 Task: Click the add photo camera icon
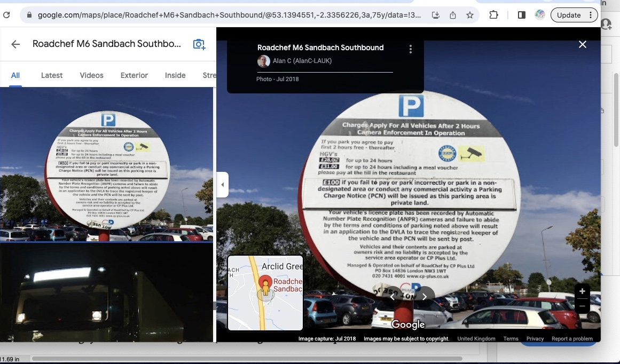(x=199, y=44)
